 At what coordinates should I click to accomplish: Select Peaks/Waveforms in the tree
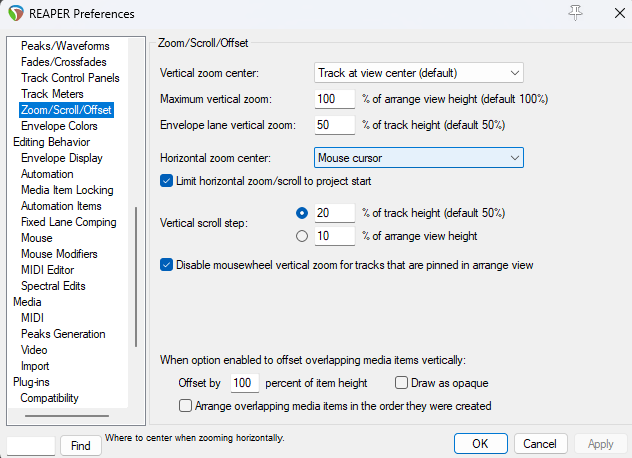[65, 46]
